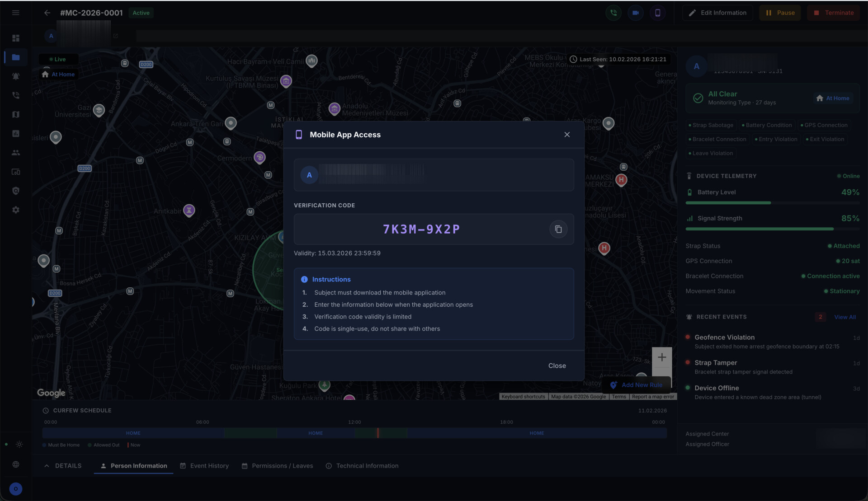Click View All recent events link
868x501 pixels.
(x=844, y=317)
